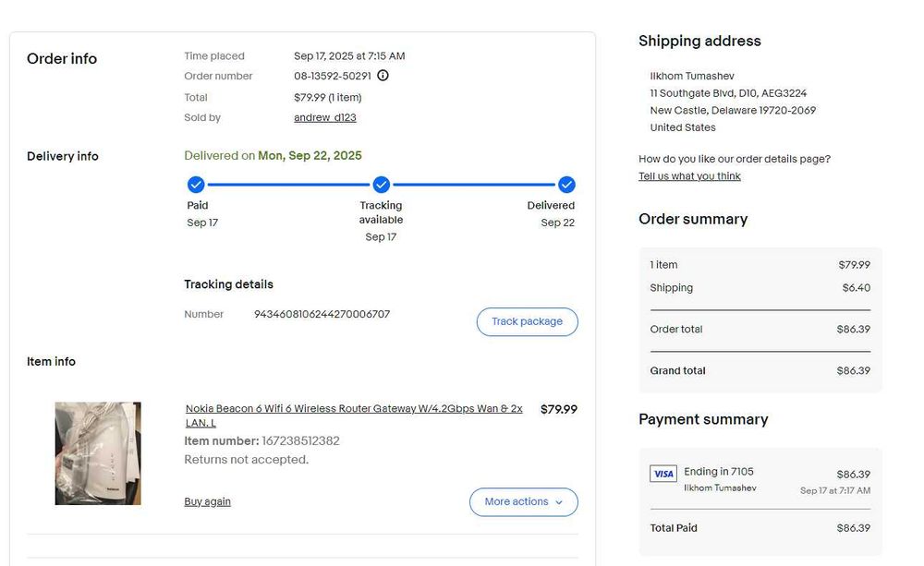Click the Grand total row
This screenshot has height=566, width=924.
[x=760, y=370]
